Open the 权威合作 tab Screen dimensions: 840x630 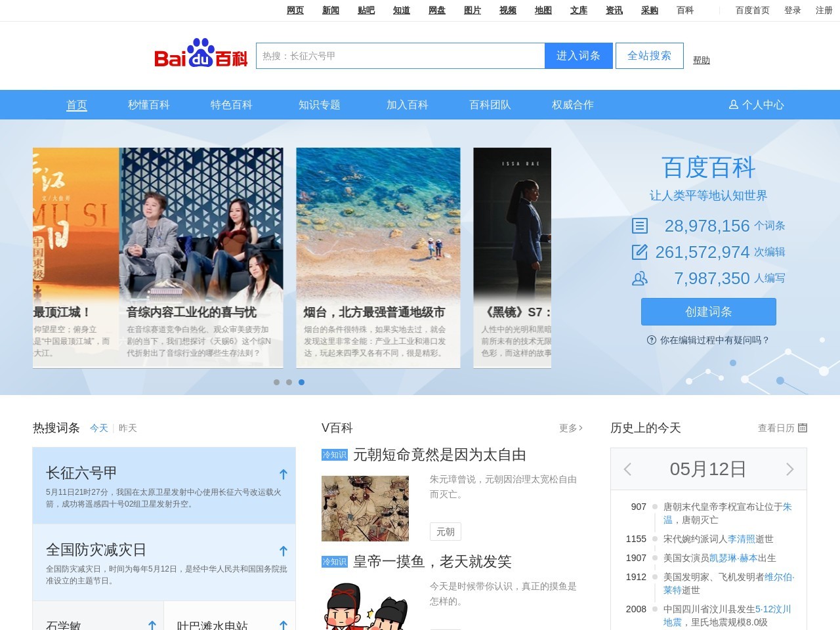573,105
